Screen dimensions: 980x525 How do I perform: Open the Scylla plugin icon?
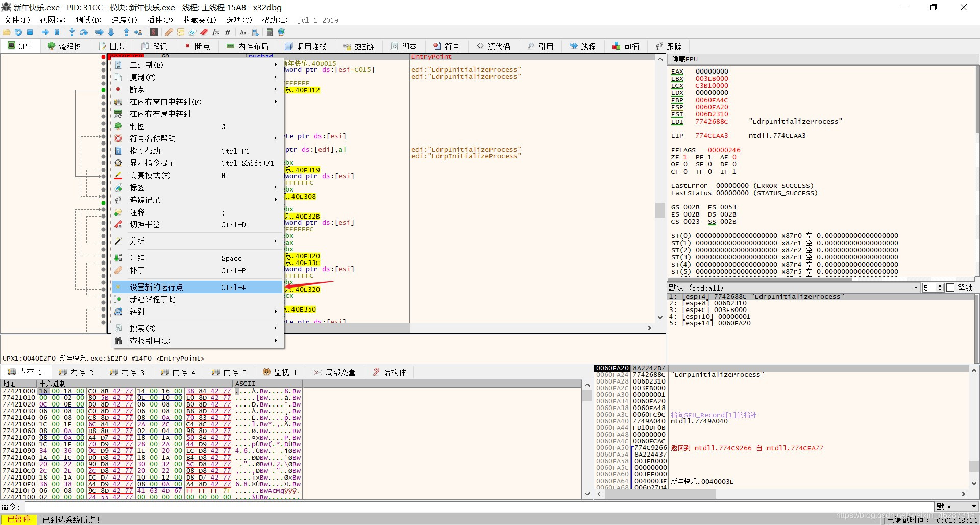tap(153, 32)
